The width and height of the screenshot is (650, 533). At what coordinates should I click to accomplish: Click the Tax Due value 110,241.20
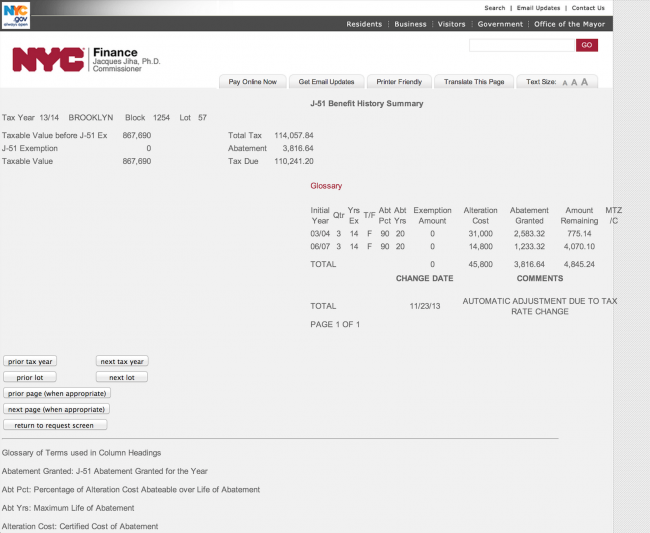click(x=294, y=161)
